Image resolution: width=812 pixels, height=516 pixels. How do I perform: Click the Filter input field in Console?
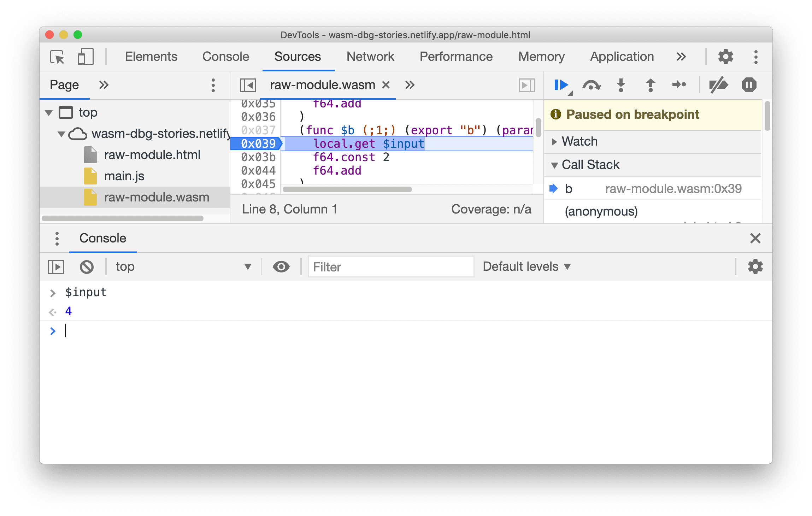(x=391, y=266)
